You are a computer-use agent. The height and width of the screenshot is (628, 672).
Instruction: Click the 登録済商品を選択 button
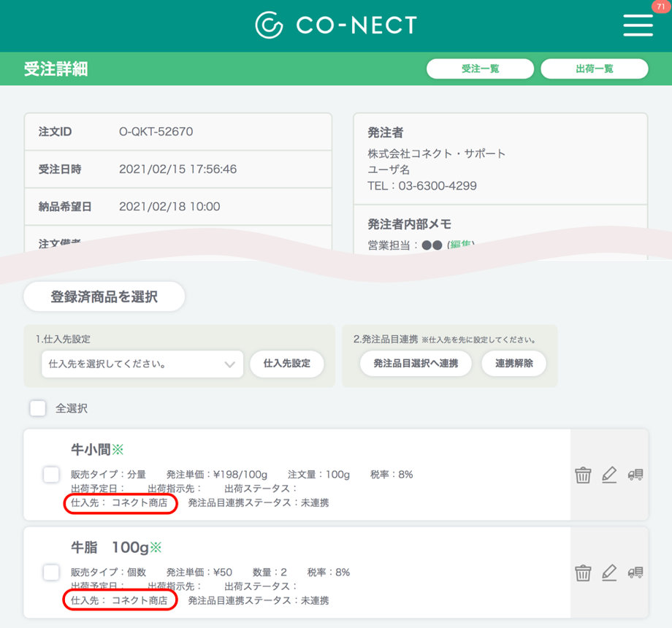click(104, 296)
